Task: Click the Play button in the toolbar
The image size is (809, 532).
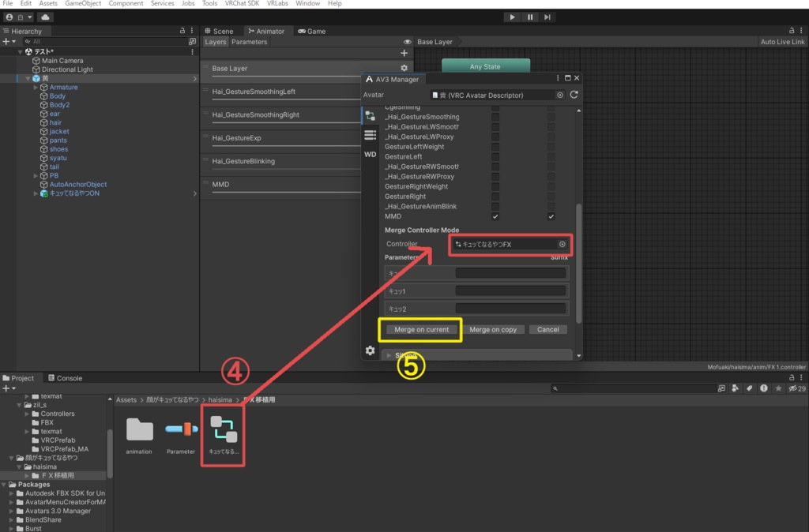Action: (x=512, y=17)
